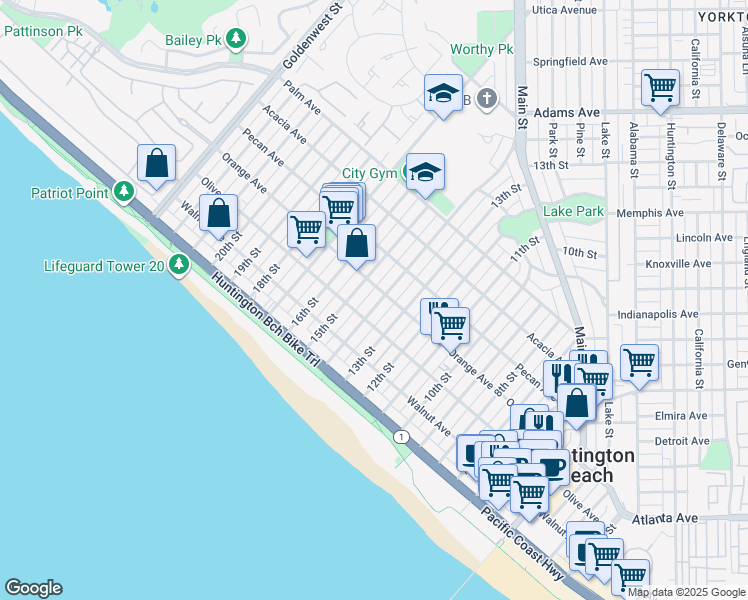Select the 12th St label

click(x=381, y=377)
